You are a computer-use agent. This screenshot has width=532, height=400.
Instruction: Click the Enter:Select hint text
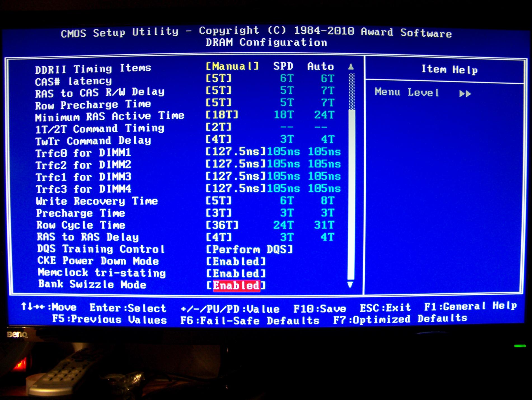tap(128, 308)
